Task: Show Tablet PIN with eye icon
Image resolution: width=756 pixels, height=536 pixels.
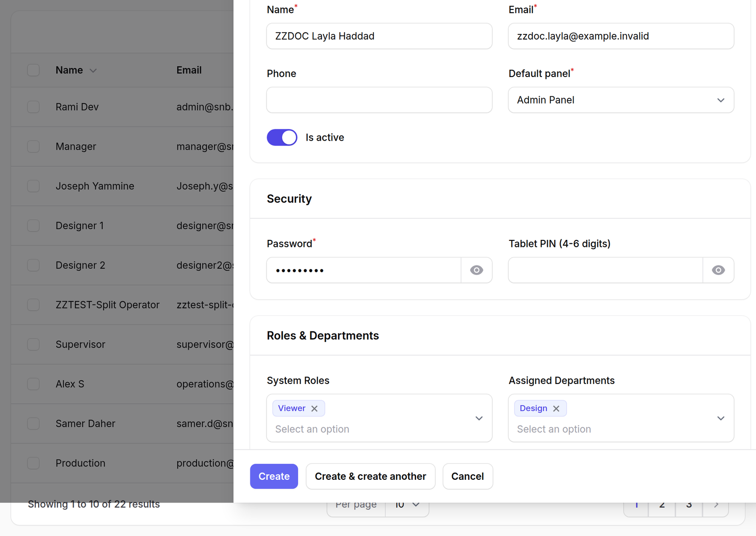Action: click(x=718, y=270)
